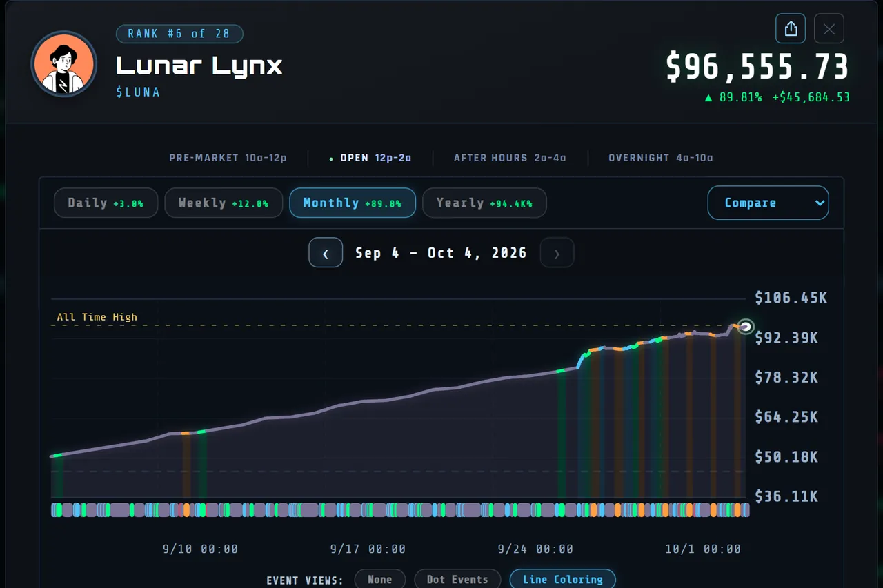883x588 pixels.
Task: Click the $64.25K axis label
Action: (786, 417)
